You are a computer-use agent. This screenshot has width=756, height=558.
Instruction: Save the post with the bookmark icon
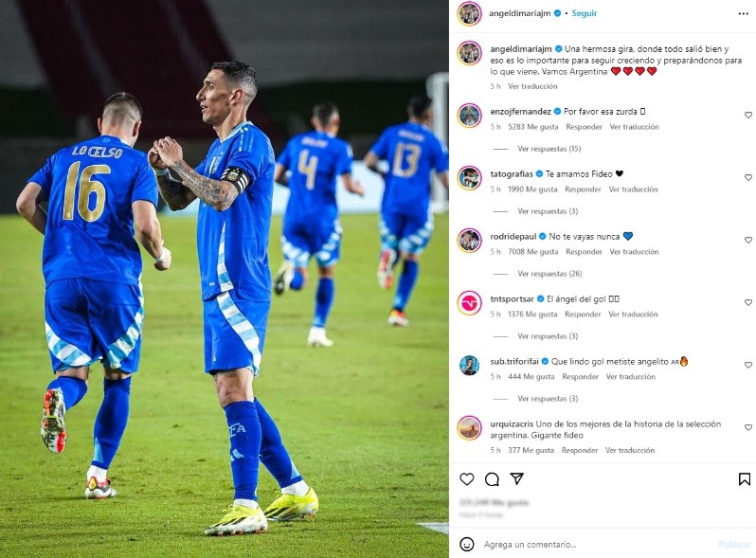745,479
